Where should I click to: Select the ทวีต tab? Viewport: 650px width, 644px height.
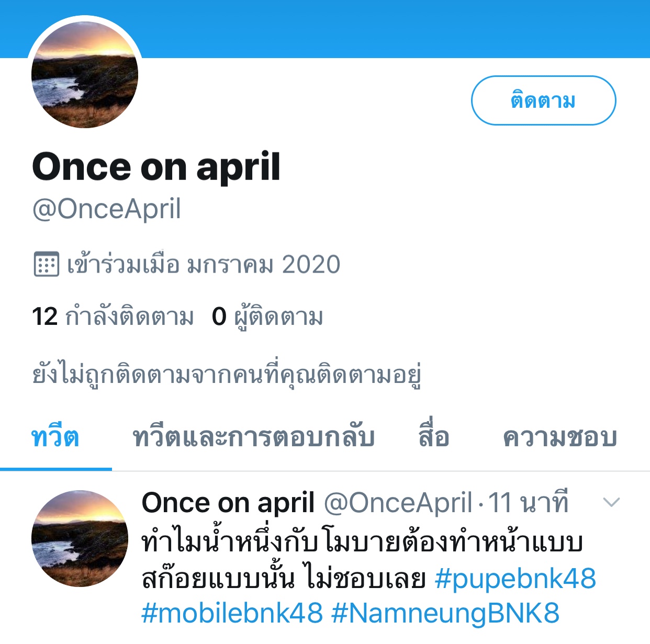[x=55, y=437]
